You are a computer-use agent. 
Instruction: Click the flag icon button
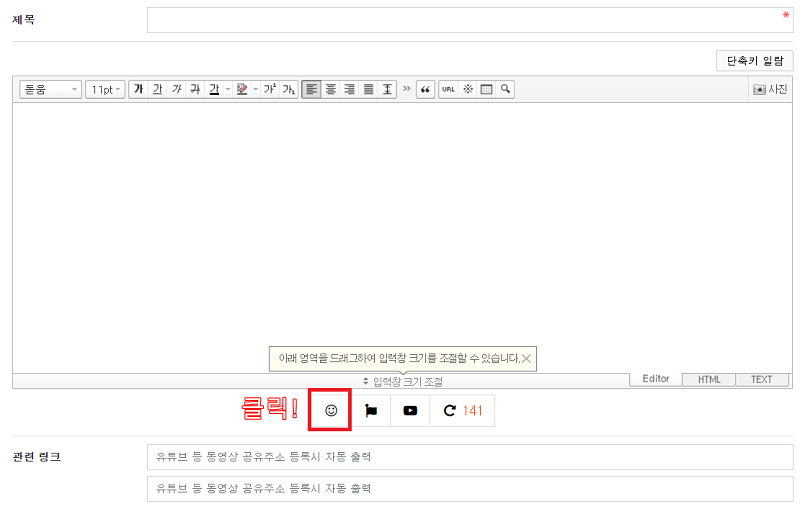(x=371, y=410)
